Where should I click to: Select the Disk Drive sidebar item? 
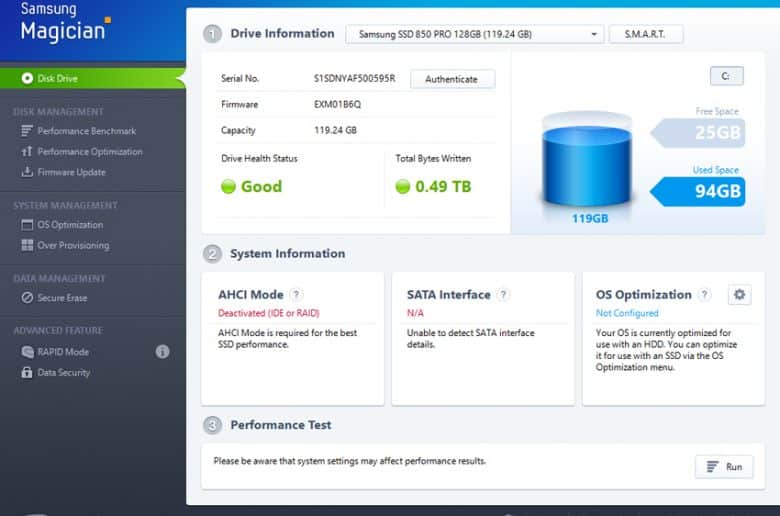coord(93,79)
